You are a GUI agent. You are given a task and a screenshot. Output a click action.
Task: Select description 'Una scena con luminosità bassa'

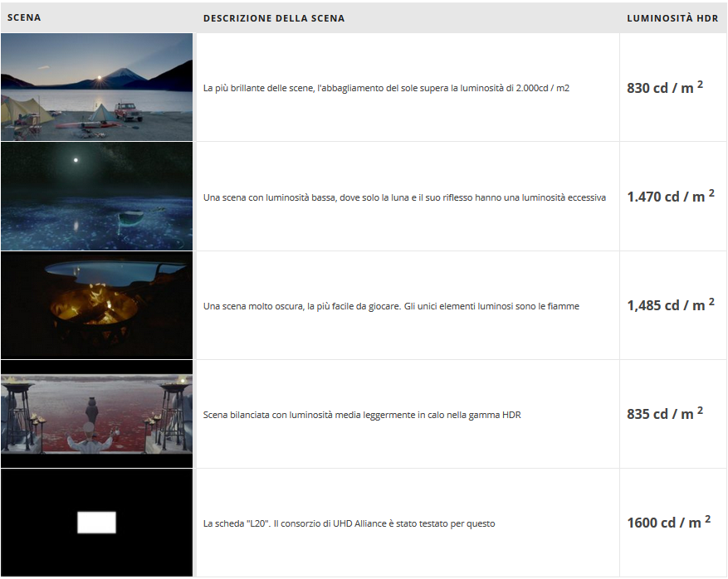[x=404, y=197]
